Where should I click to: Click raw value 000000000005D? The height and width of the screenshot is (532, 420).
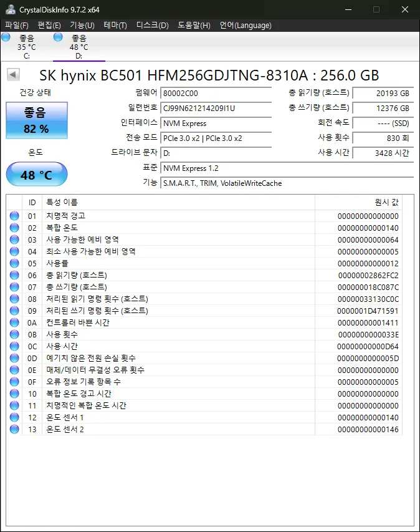pos(368,358)
